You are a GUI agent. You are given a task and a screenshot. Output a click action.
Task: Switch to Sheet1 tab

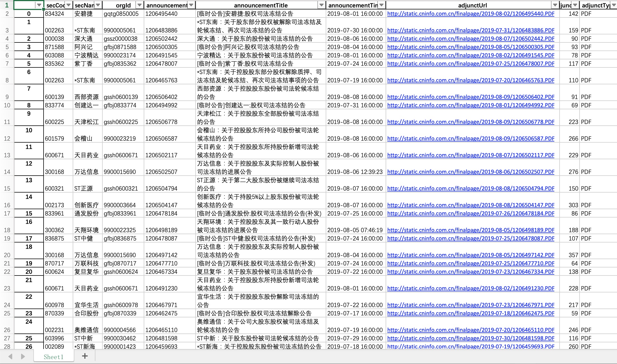coord(54,357)
